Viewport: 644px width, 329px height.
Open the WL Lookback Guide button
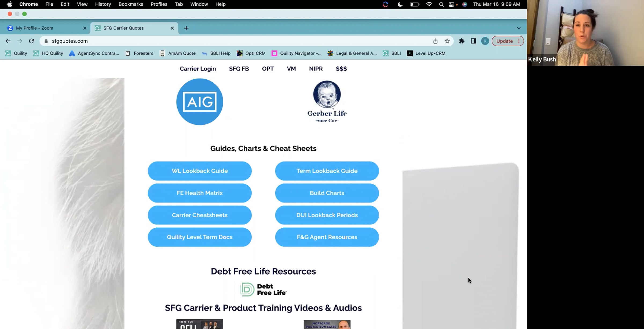200,171
